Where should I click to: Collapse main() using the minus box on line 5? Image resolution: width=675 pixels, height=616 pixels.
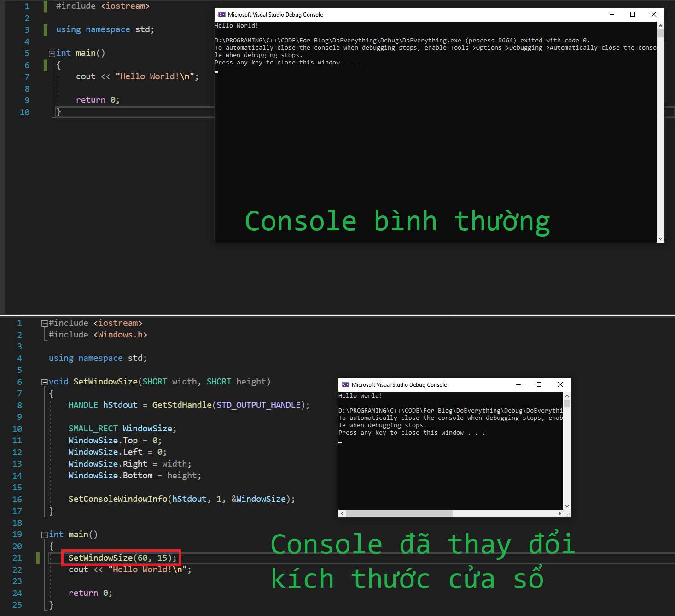tap(52, 52)
